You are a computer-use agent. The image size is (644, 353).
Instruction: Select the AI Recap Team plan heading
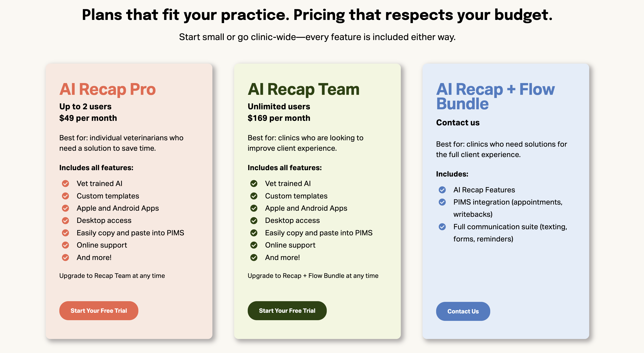(303, 89)
